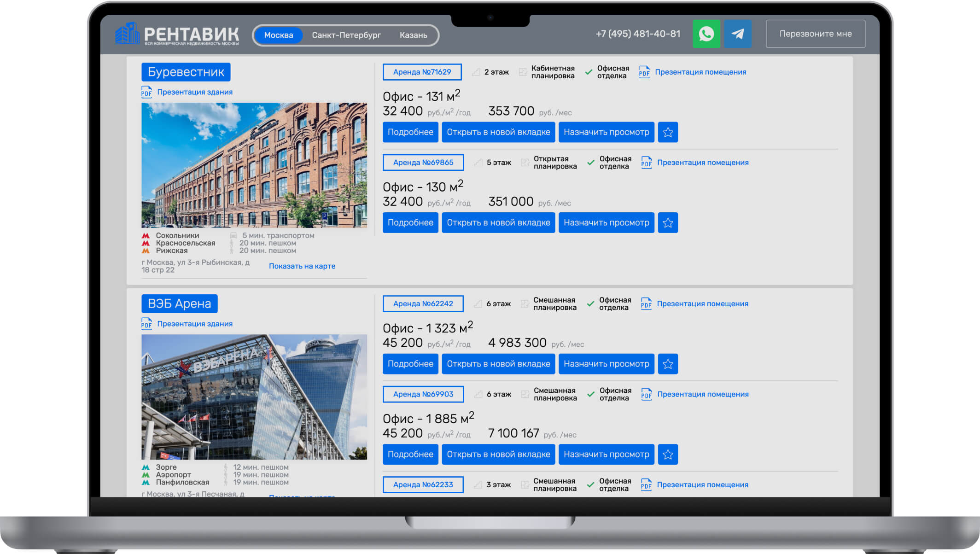
Task: Select Москва city toggle
Action: [279, 35]
